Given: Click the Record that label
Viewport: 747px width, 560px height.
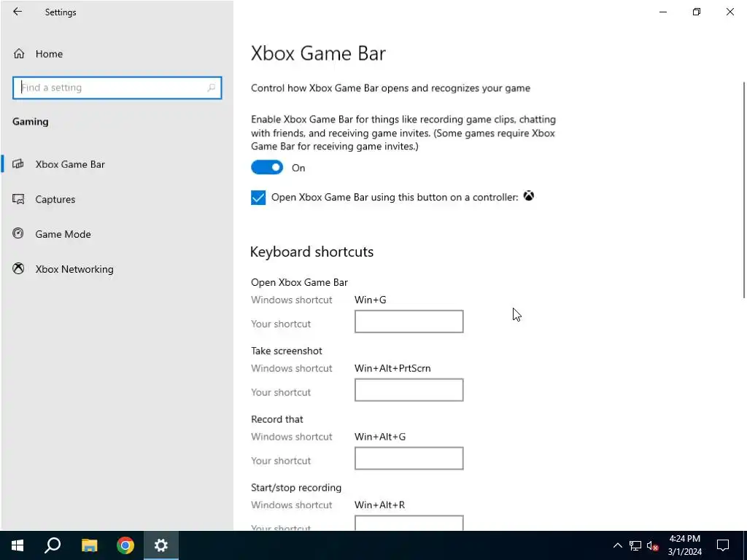Looking at the screenshot, I should pyautogui.click(x=276, y=419).
